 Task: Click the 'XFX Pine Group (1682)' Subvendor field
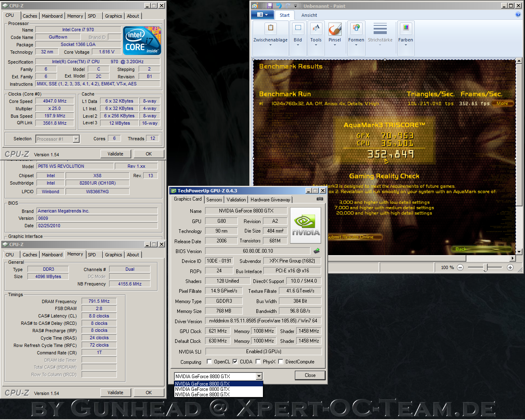coord(292,261)
